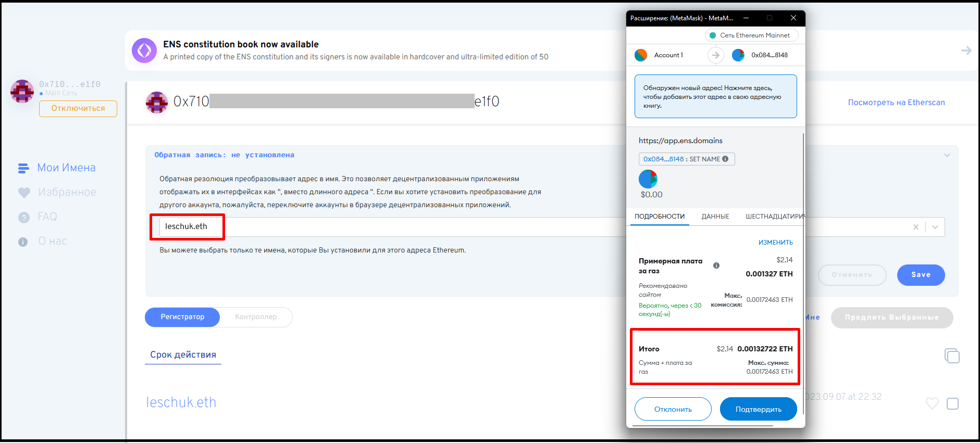The image size is (980, 443).
Task: Click the Отключиться disconnect button
Action: pyautogui.click(x=78, y=108)
